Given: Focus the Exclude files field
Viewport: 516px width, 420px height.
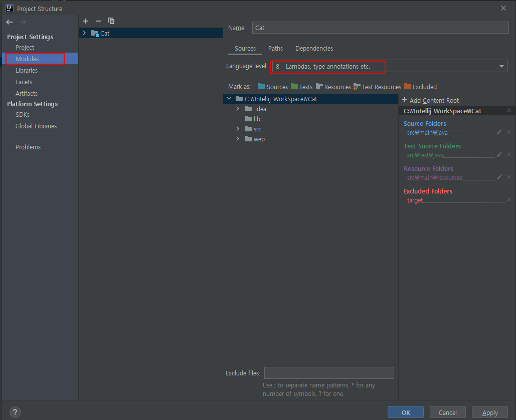Looking at the screenshot, I should [x=329, y=373].
